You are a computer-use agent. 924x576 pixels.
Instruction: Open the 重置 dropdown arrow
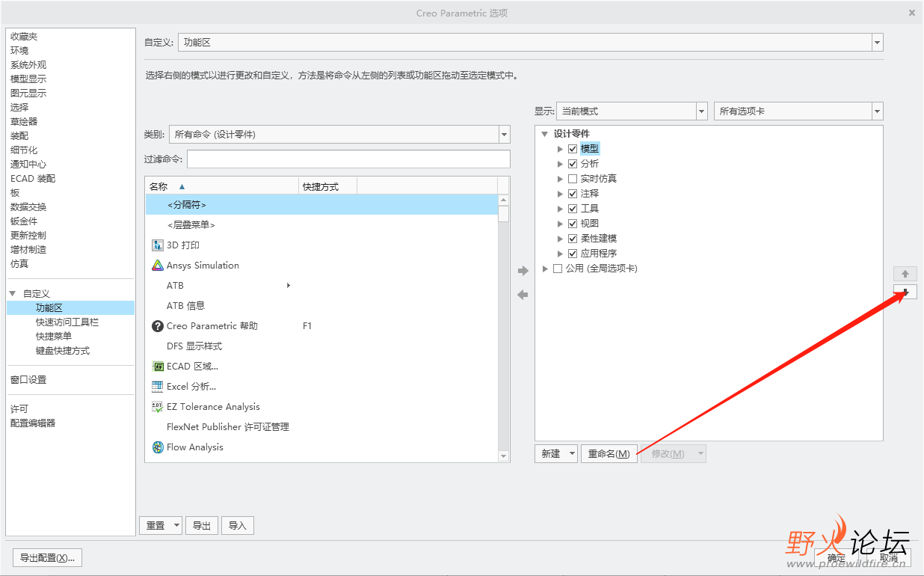176,525
